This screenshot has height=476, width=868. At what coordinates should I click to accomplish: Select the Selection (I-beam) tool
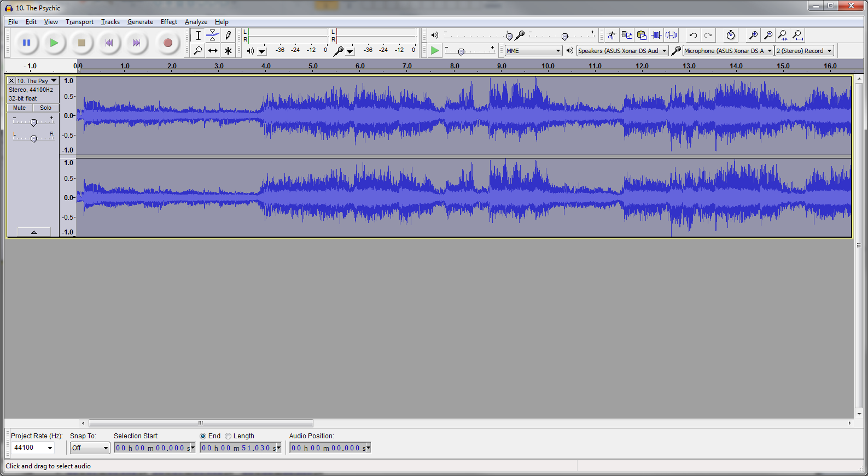(198, 36)
